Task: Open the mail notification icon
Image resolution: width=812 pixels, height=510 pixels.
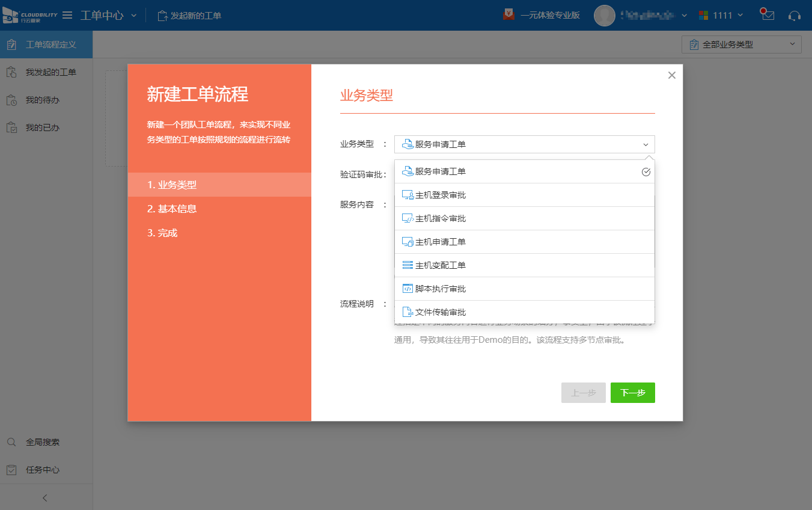Action: coord(768,15)
